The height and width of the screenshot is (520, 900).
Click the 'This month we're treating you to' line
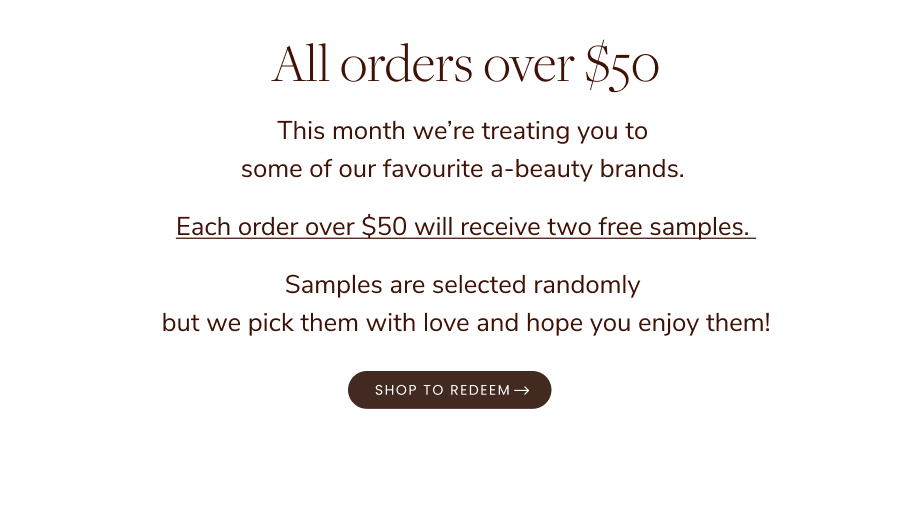(x=463, y=131)
